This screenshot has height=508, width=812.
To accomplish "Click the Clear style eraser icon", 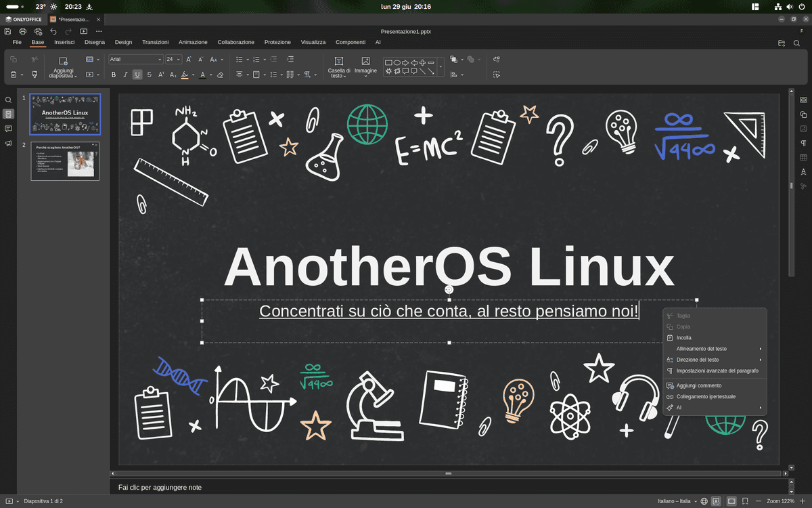I will [220, 75].
